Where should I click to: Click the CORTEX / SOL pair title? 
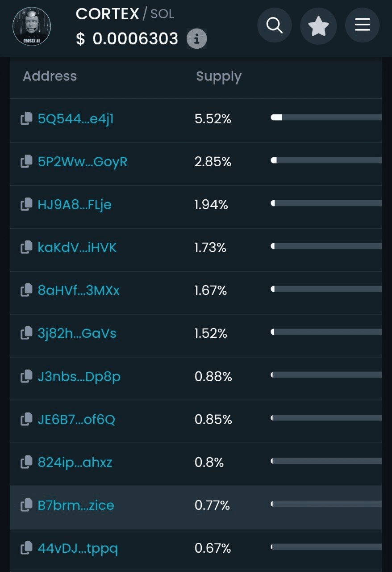(x=125, y=14)
